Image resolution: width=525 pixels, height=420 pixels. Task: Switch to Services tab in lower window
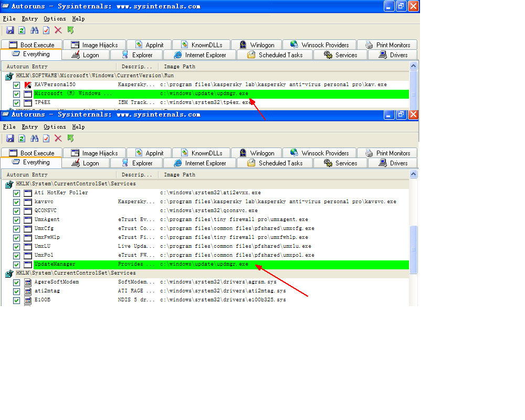(341, 163)
